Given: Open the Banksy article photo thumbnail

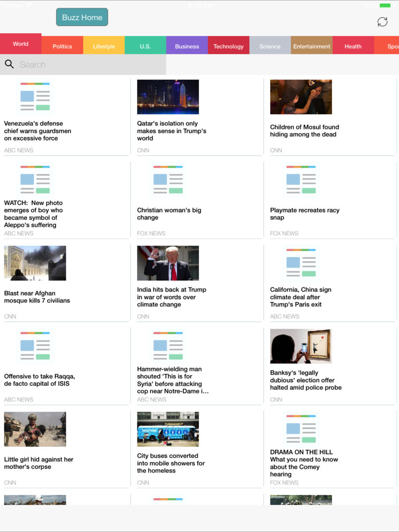Looking at the screenshot, I should (301, 346).
